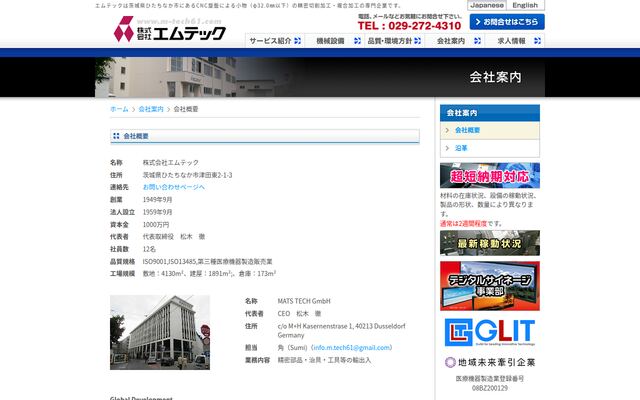Open the お問い合わせページへ link
This screenshot has width=640, height=400.
[173, 187]
